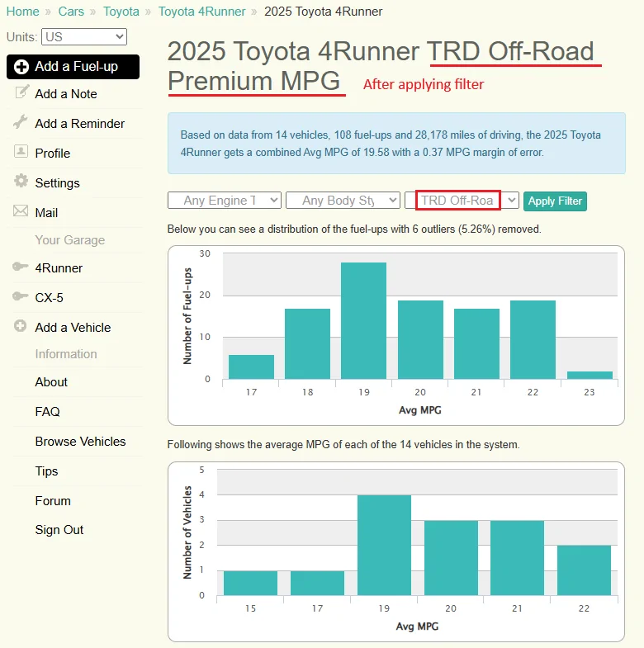Click the 17 MPG bar in vehicles chart

(x=317, y=583)
